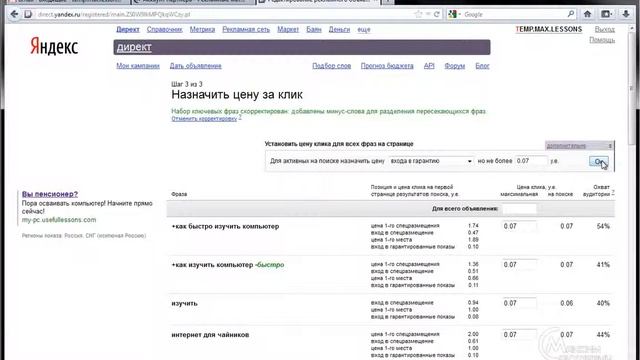
Task: Open the 'вход в гарантию' price dropdown
Action: [x=431, y=161]
